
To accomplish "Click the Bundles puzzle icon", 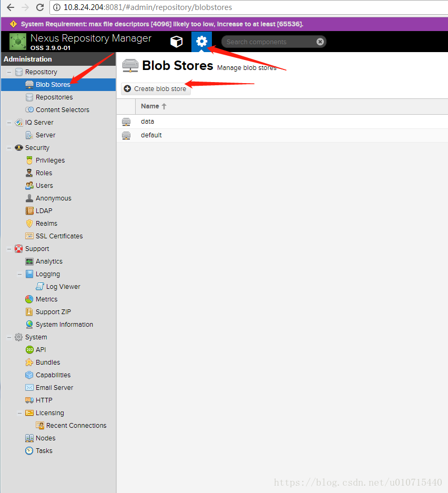I will click(x=29, y=362).
